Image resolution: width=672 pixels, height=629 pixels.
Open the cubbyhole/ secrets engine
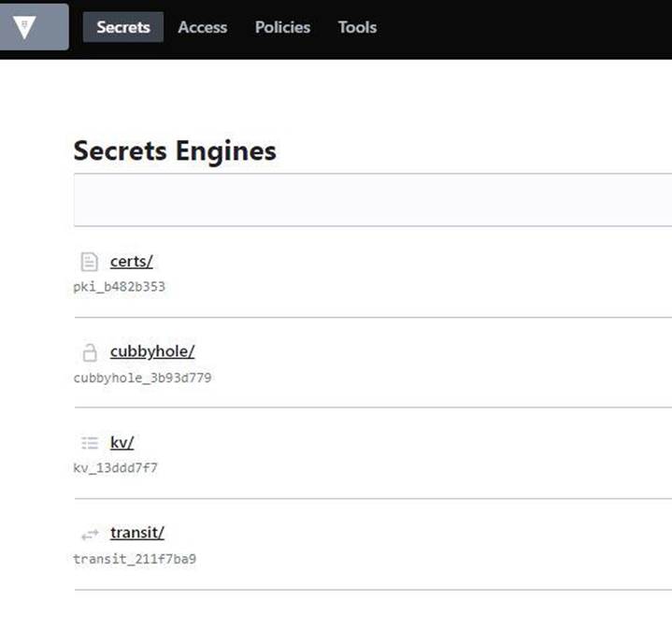tap(151, 351)
